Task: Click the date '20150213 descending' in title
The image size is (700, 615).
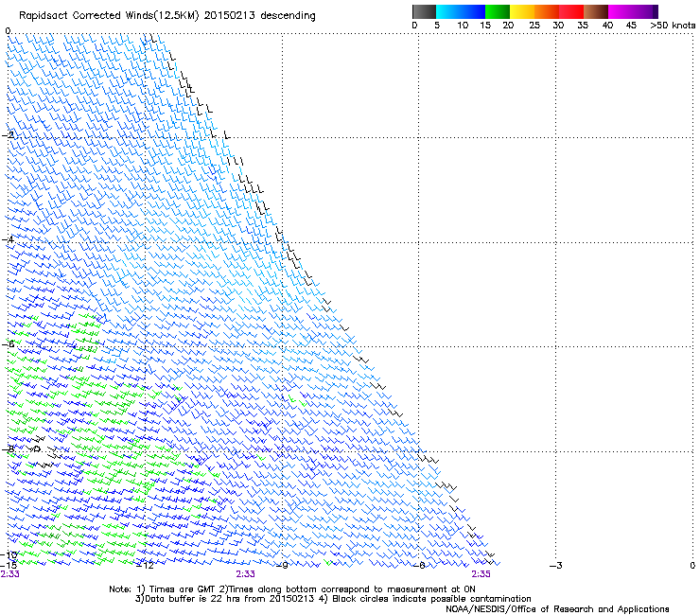Action: (259, 16)
